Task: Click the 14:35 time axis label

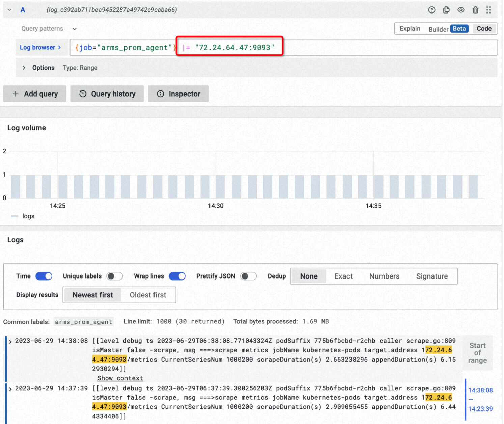Action: click(373, 206)
